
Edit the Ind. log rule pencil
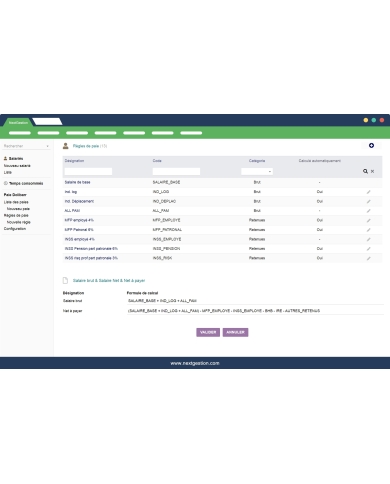click(x=369, y=192)
